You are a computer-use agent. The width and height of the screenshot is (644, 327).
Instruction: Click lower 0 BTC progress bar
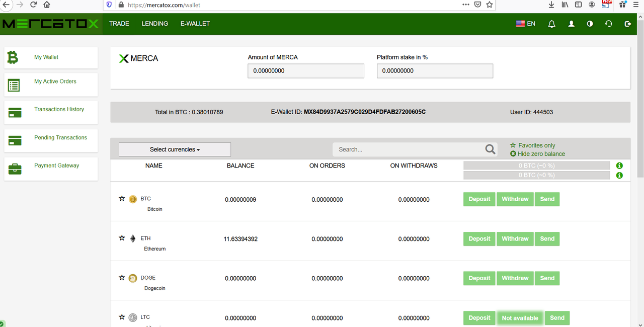537,175
